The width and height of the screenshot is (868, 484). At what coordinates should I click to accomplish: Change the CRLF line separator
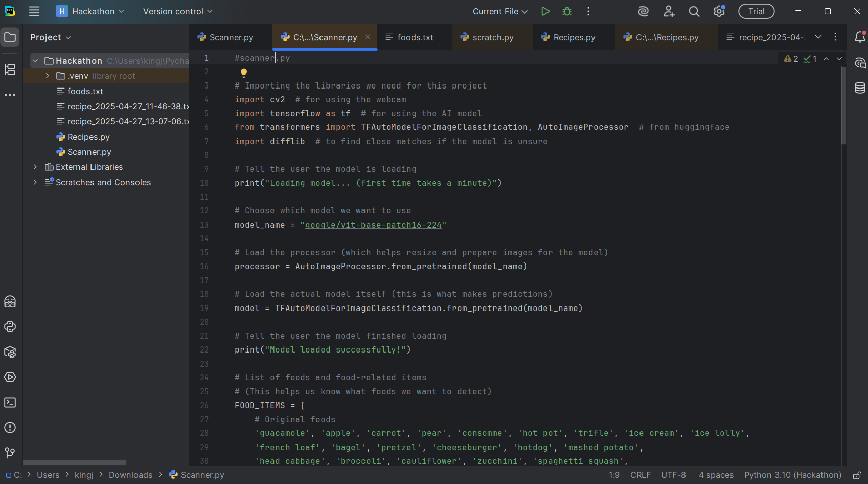coord(641,475)
